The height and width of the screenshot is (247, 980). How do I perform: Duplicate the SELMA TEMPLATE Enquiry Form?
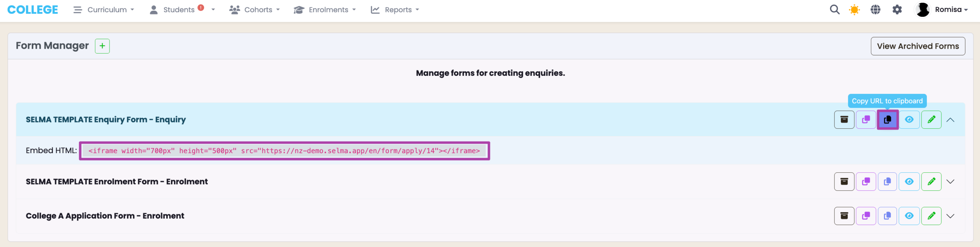866,120
